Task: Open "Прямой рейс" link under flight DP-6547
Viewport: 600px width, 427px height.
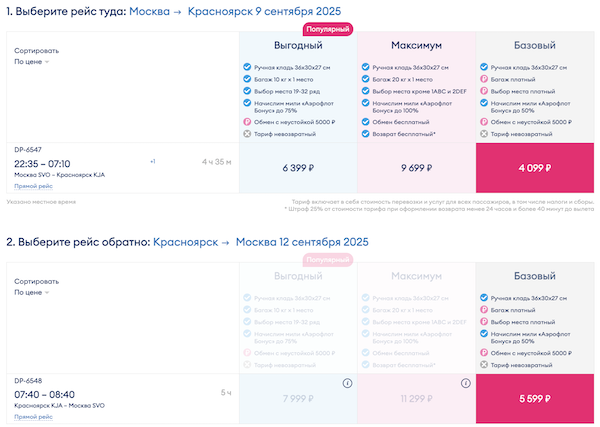Action: 33,186
